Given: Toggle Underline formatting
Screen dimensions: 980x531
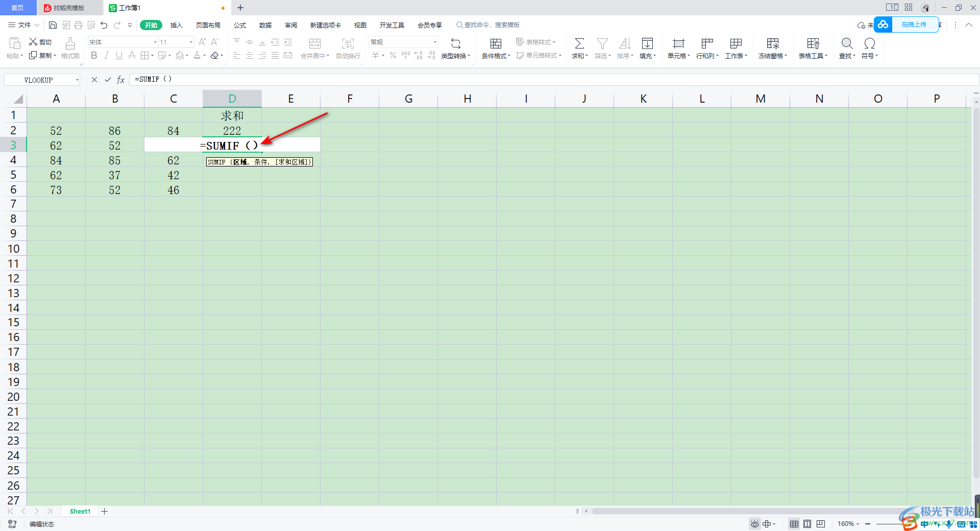Looking at the screenshot, I should pos(119,55).
